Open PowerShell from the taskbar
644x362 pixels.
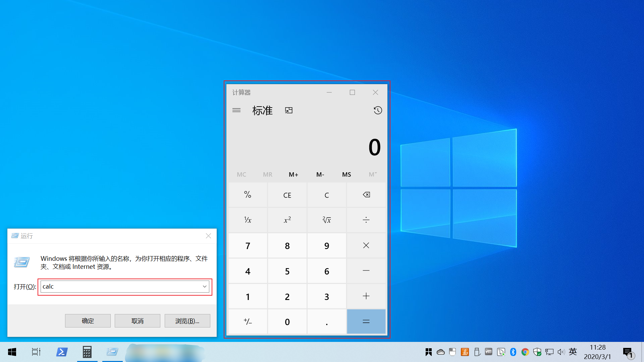point(62,352)
